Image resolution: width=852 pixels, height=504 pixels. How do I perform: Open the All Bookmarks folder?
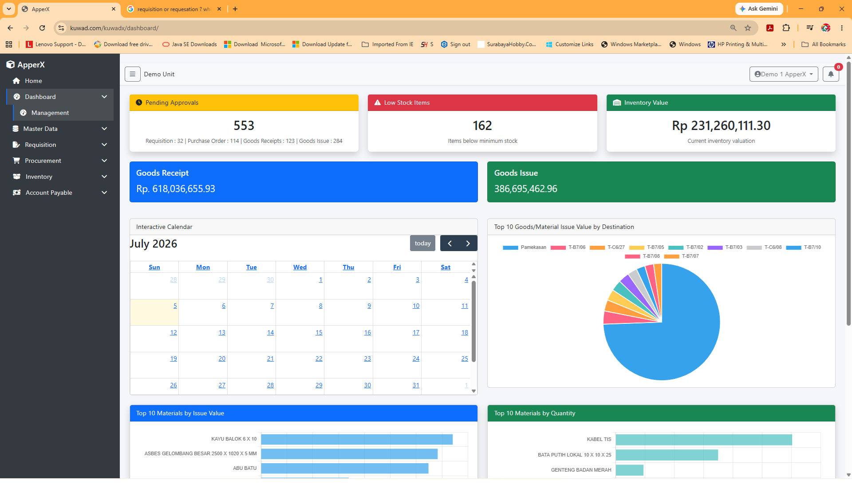tap(824, 44)
